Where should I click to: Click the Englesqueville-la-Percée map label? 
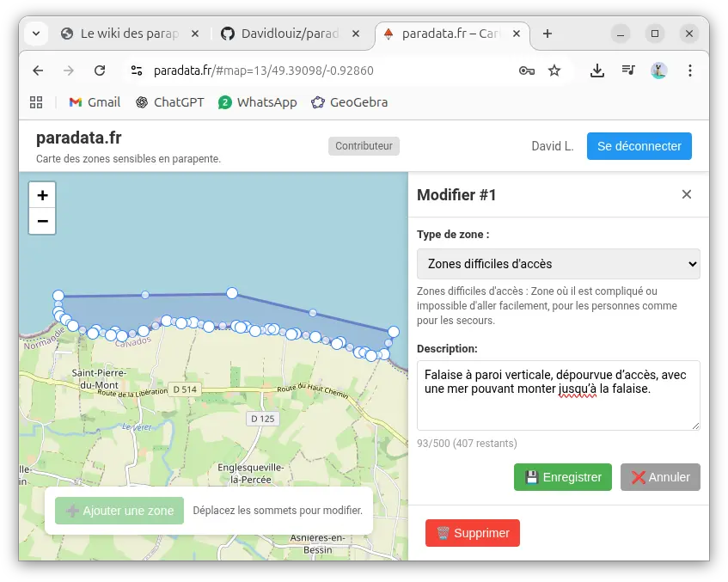251,474
